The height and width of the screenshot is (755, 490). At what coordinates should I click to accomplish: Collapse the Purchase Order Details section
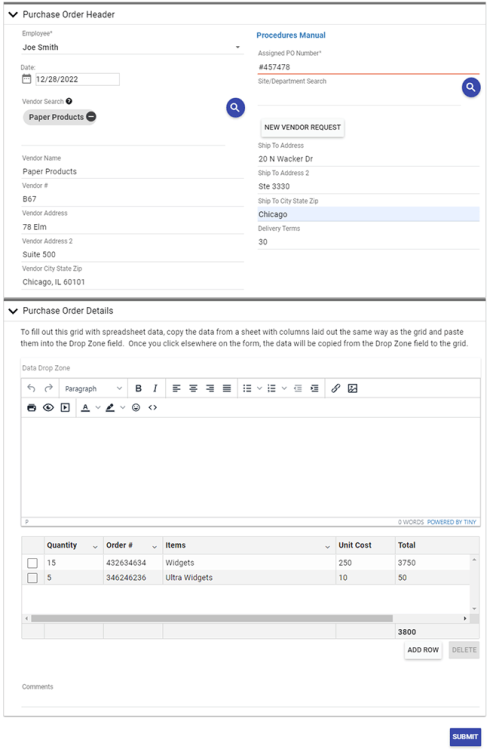click(x=13, y=311)
